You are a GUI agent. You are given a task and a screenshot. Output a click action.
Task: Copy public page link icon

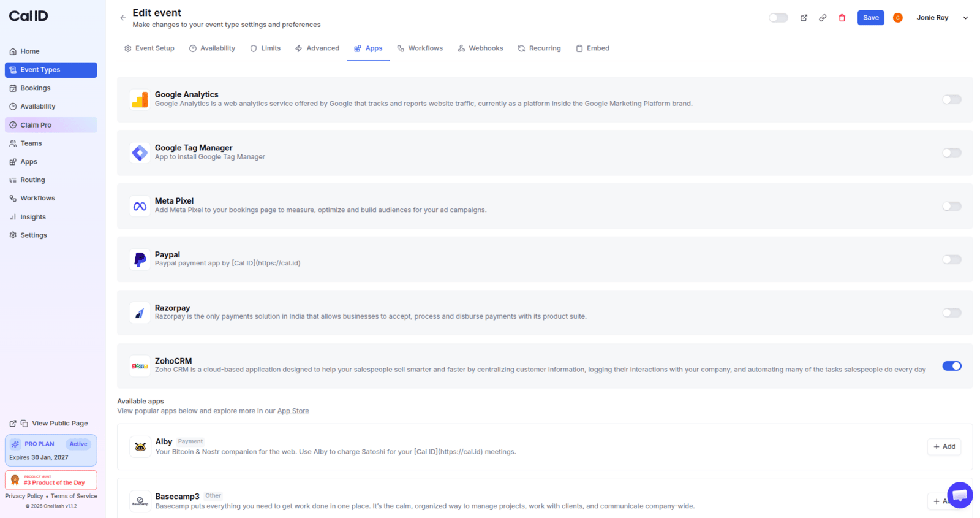point(24,424)
